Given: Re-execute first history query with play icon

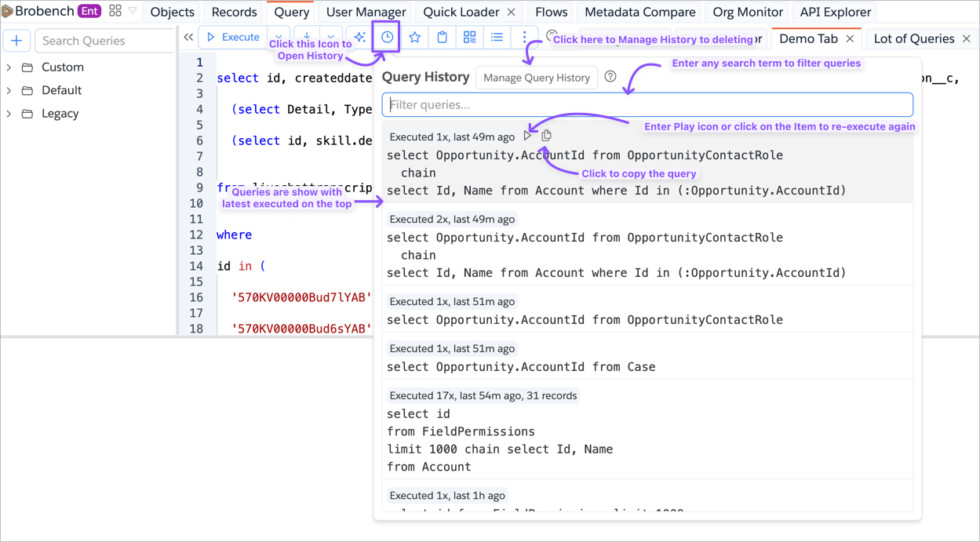Looking at the screenshot, I should pos(528,136).
